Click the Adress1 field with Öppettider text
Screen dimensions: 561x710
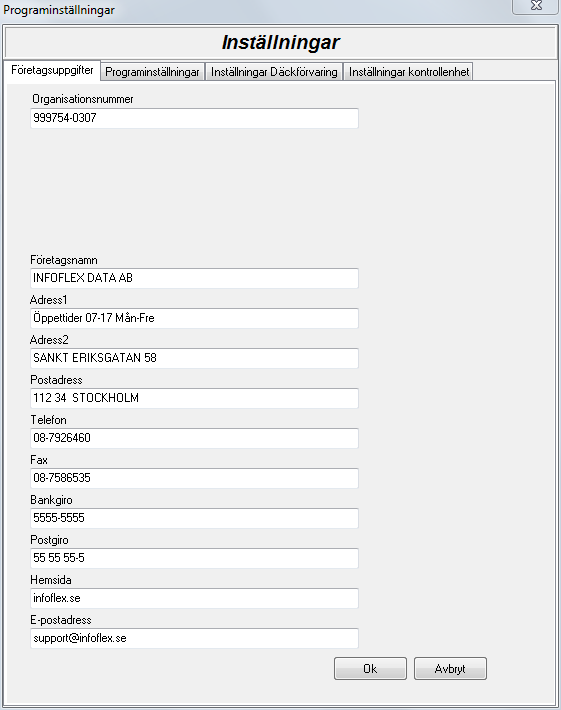coord(194,318)
